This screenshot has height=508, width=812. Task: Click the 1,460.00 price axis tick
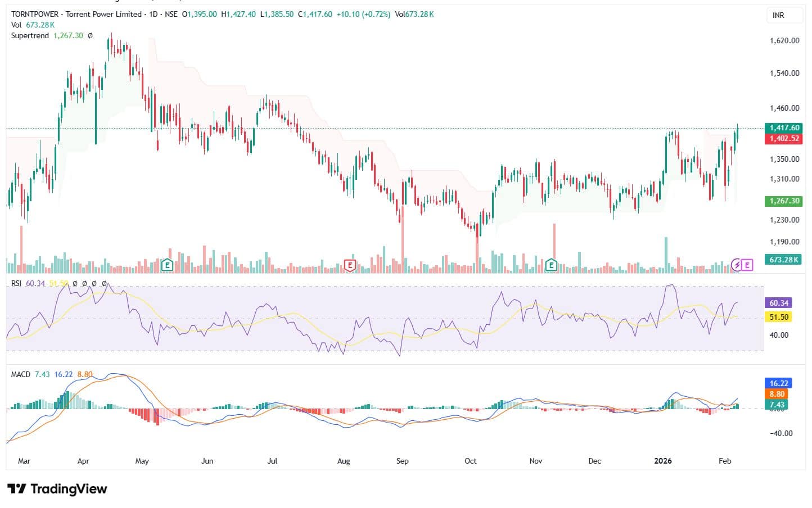(x=784, y=108)
